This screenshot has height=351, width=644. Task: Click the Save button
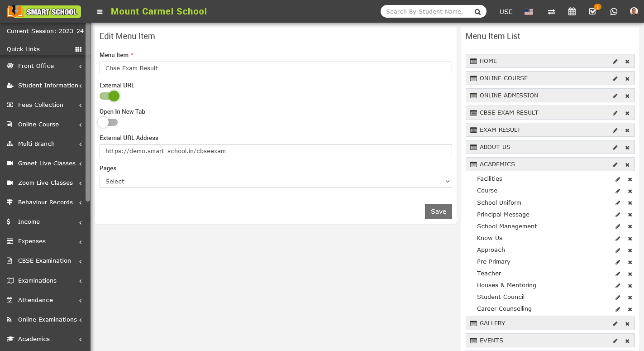(438, 212)
